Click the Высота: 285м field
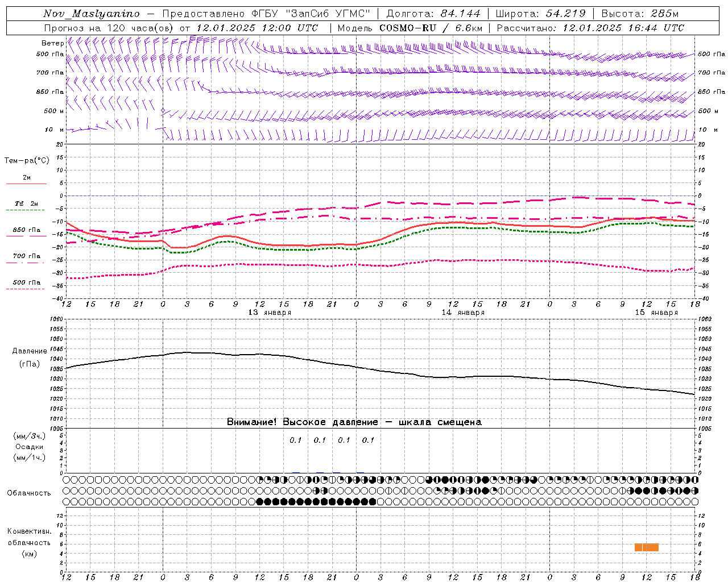 (640, 14)
